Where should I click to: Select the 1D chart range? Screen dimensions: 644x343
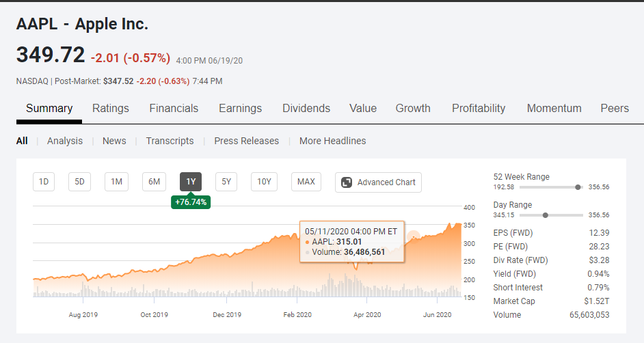(44, 182)
